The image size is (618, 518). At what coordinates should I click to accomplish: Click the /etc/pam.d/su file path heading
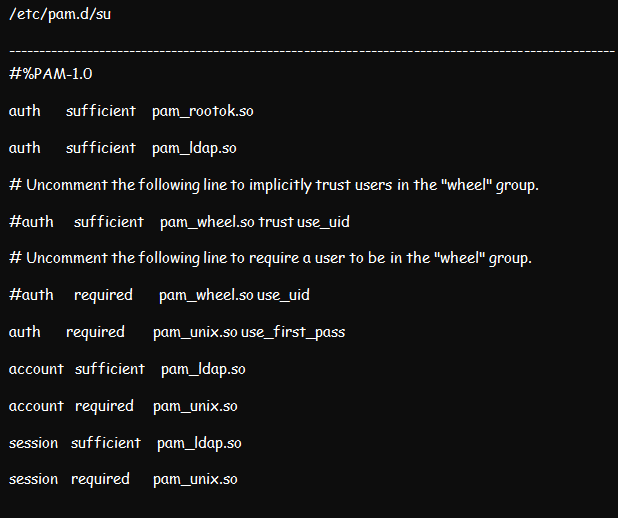pyautogui.click(x=60, y=14)
